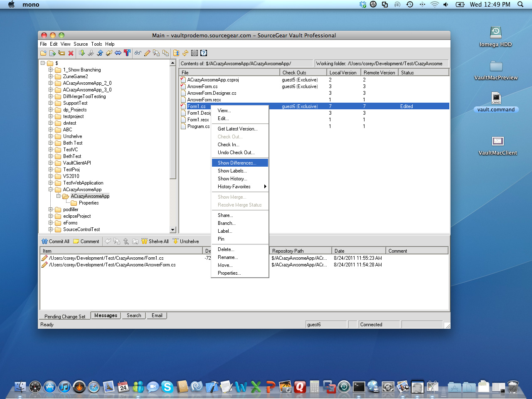Viewport: 532px width, 399px height.
Task: Click the green Get Latest Version arrow icon
Action: (x=81, y=53)
